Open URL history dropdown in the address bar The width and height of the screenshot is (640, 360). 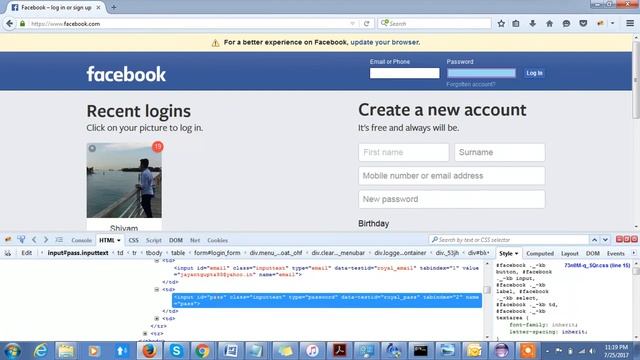click(352, 24)
